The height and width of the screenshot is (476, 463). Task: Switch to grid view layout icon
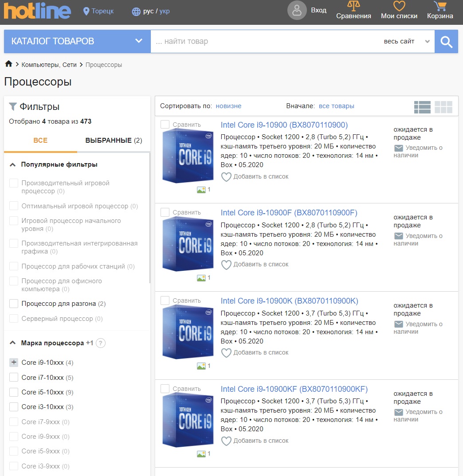coord(443,107)
